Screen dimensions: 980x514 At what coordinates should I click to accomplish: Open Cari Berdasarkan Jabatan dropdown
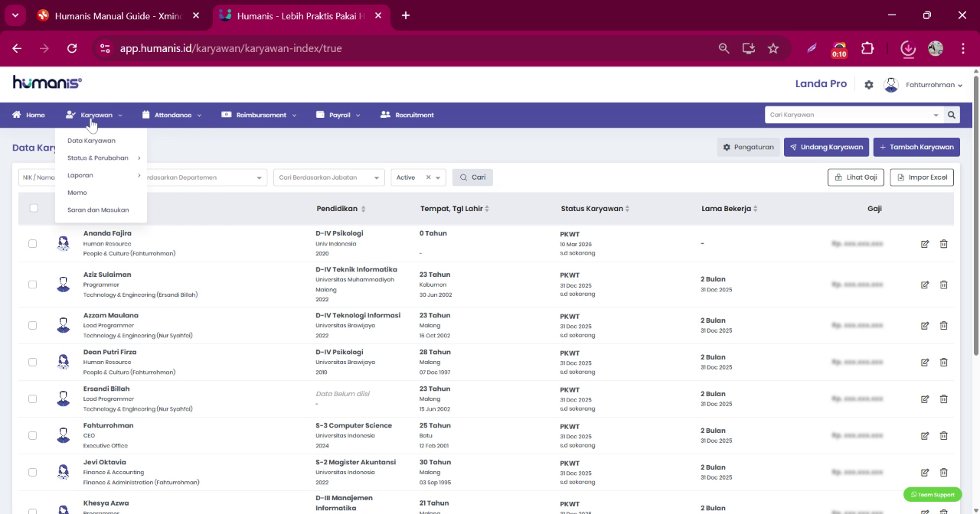pos(328,177)
